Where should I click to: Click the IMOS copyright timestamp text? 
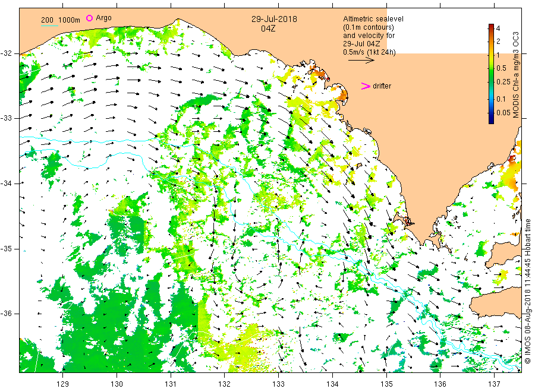pos(528,292)
